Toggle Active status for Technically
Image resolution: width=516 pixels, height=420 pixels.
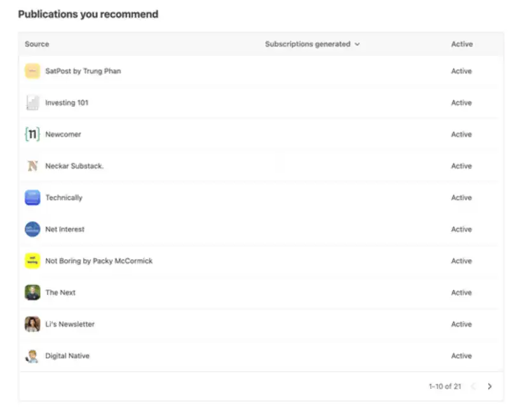(461, 198)
